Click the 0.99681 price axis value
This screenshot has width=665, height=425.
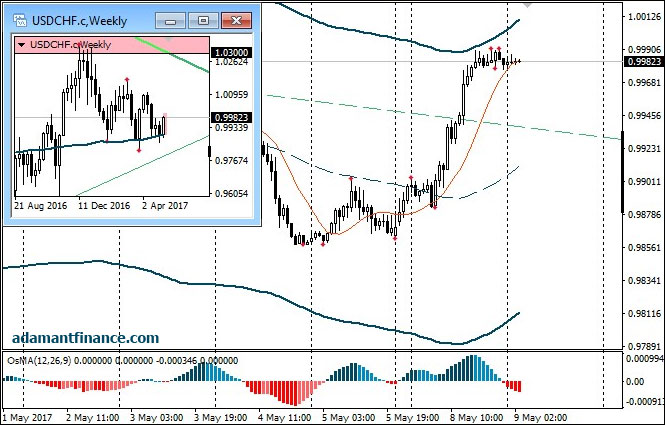[x=644, y=83]
